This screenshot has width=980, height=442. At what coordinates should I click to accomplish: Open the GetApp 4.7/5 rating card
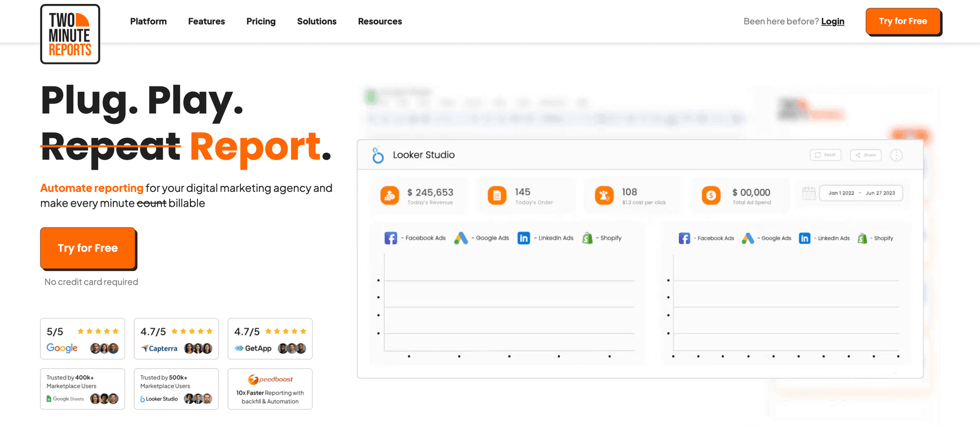coord(270,339)
